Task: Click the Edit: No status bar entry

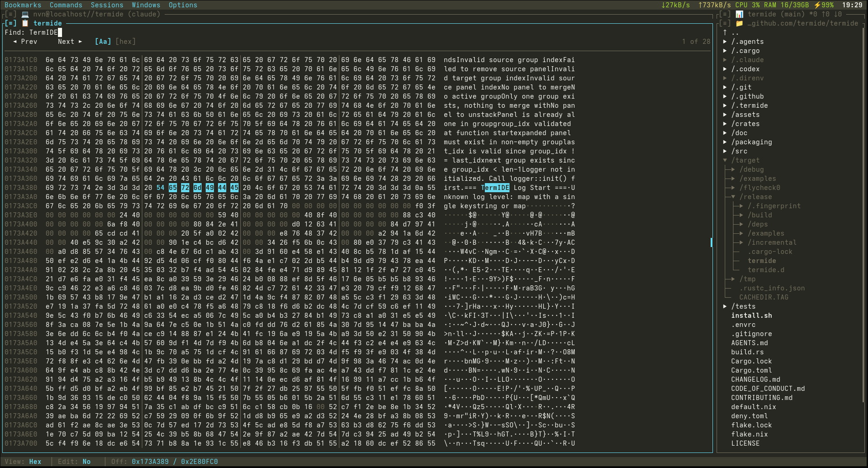Action: pyautogui.click(x=74, y=462)
